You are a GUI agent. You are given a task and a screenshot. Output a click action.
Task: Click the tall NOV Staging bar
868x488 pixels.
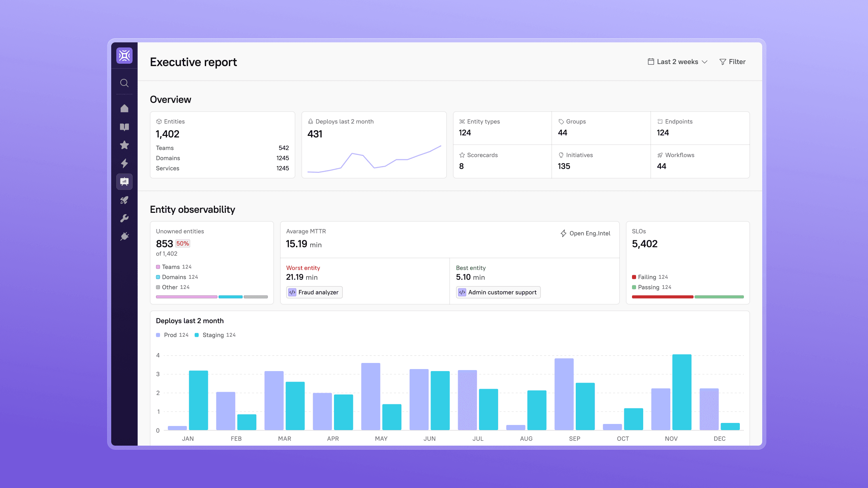click(682, 392)
